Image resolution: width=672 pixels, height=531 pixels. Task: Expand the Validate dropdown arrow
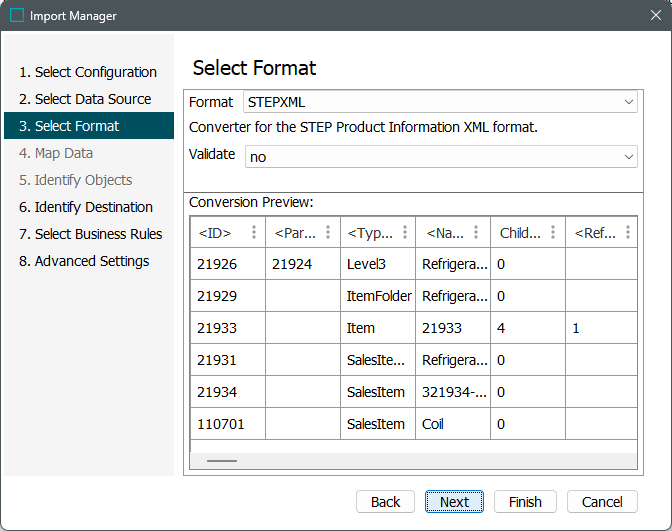(628, 157)
